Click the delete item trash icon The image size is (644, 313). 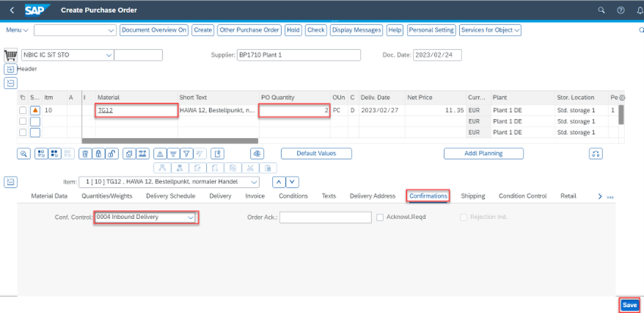pos(85,154)
